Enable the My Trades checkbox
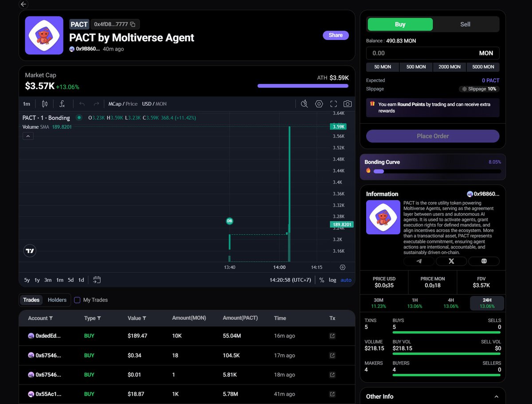 click(x=77, y=300)
